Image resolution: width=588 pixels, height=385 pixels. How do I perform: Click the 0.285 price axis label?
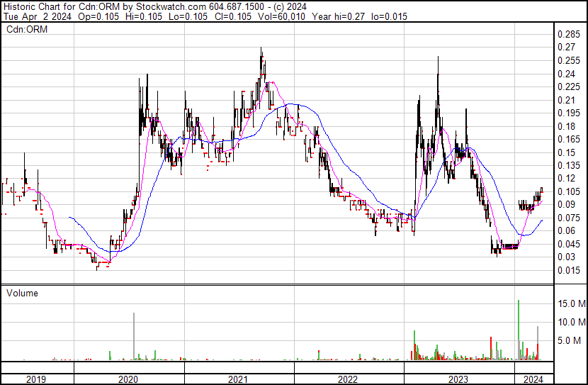click(x=569, y=35)
